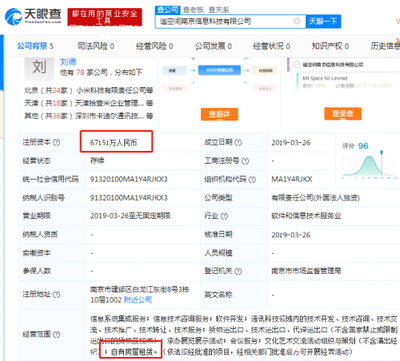Click the 南京市市场监督管理局 registration authority

(306, 271)
